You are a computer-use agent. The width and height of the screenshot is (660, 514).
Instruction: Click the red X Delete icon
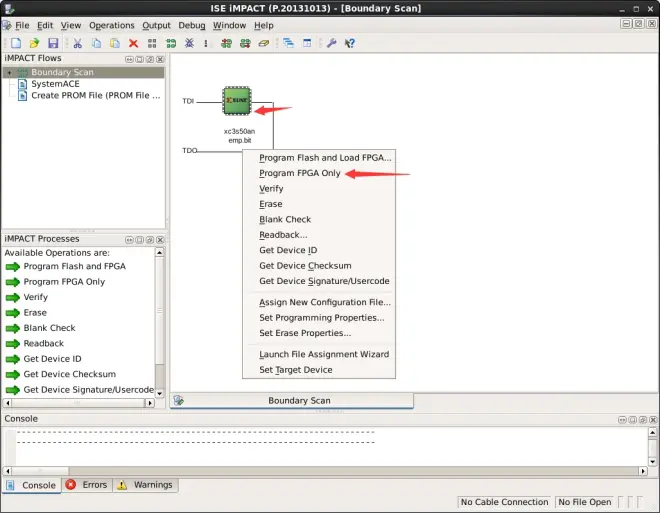[133, 43]
